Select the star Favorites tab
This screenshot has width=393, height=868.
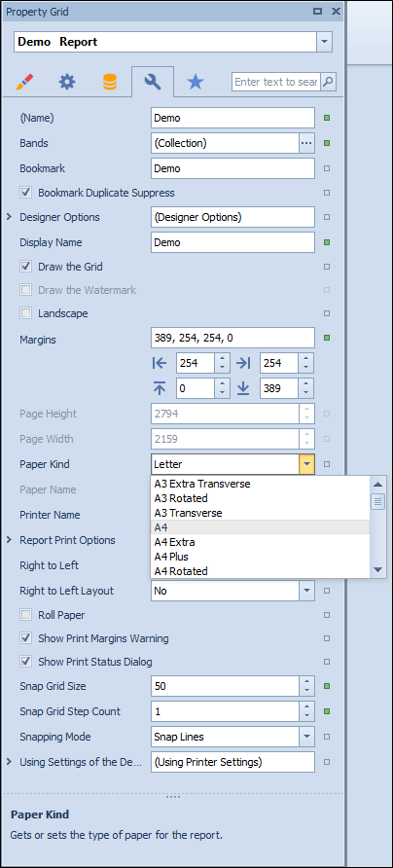[x=195, y=82]
